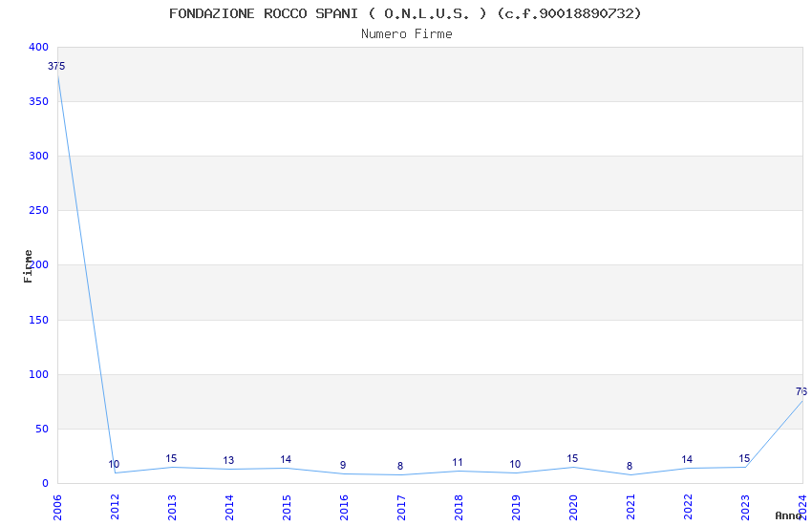Click y-axis tick value 250
This screenshot has height=525, width=812.
39,210
